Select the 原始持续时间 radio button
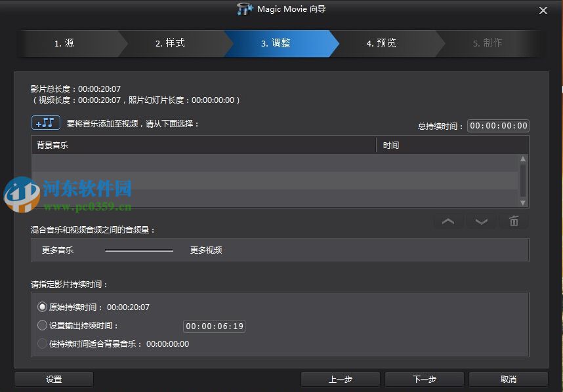563x392 pixels. click(41, 306)
